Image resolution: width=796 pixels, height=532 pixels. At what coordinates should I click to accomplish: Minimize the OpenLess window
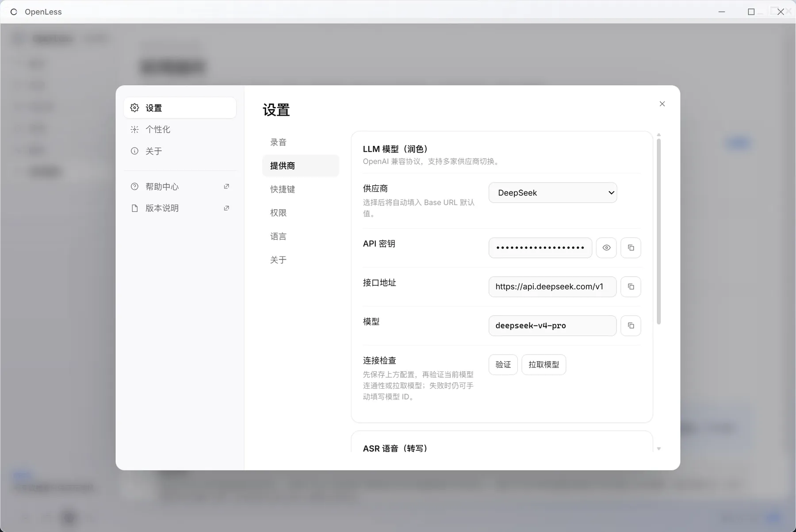click(722, 12)
